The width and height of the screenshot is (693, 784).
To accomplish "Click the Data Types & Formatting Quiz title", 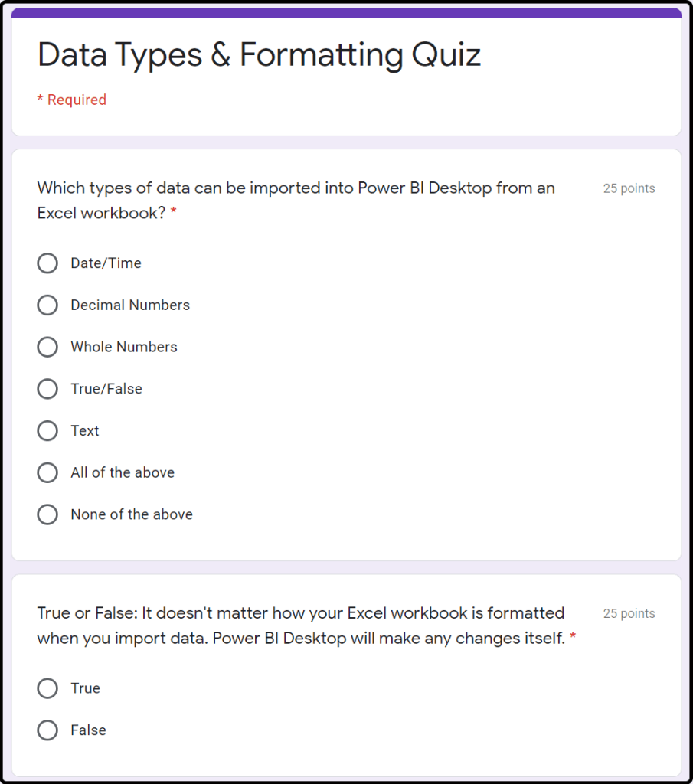I will coord(259,55).
